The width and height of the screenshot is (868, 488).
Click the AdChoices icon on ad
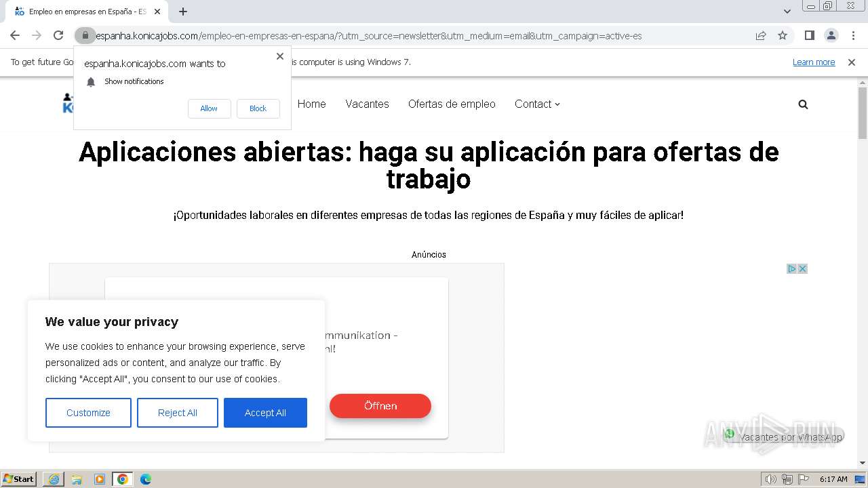[x=791, y=269]
